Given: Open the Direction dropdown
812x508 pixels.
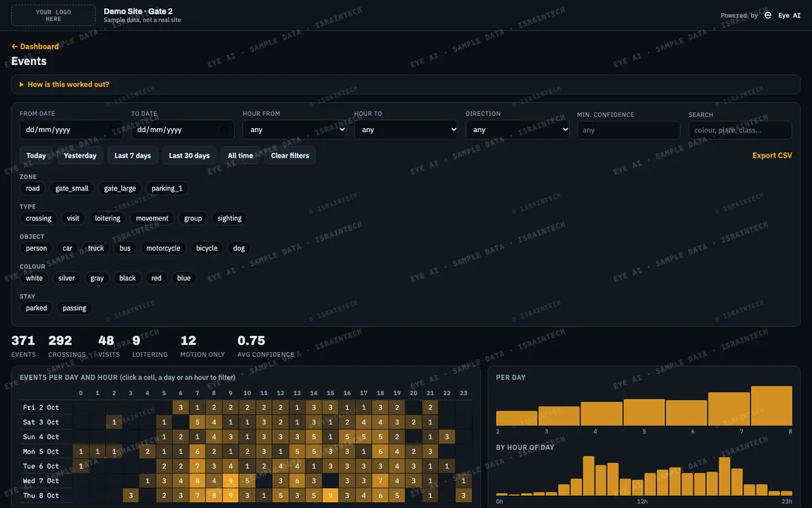Looking at the screenshot, I should coord(518,129).
